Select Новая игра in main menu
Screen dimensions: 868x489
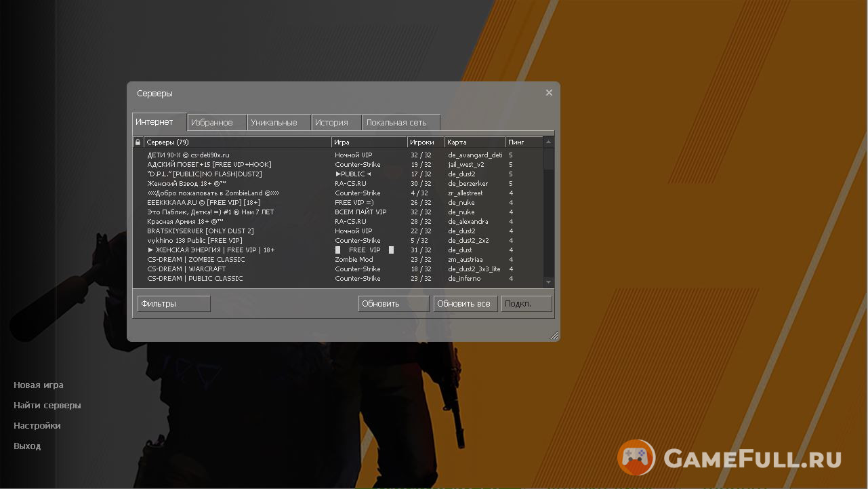point(39,385)
